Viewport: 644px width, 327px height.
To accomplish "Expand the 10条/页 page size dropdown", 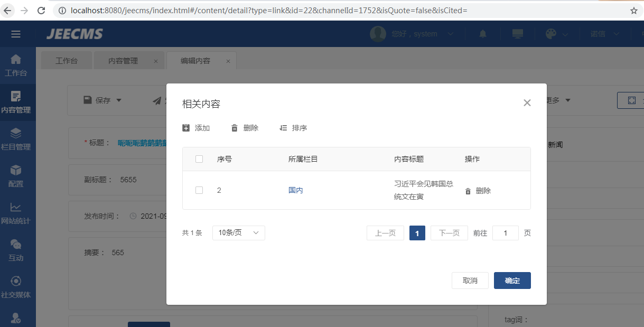I will click(x=239, y=233).
